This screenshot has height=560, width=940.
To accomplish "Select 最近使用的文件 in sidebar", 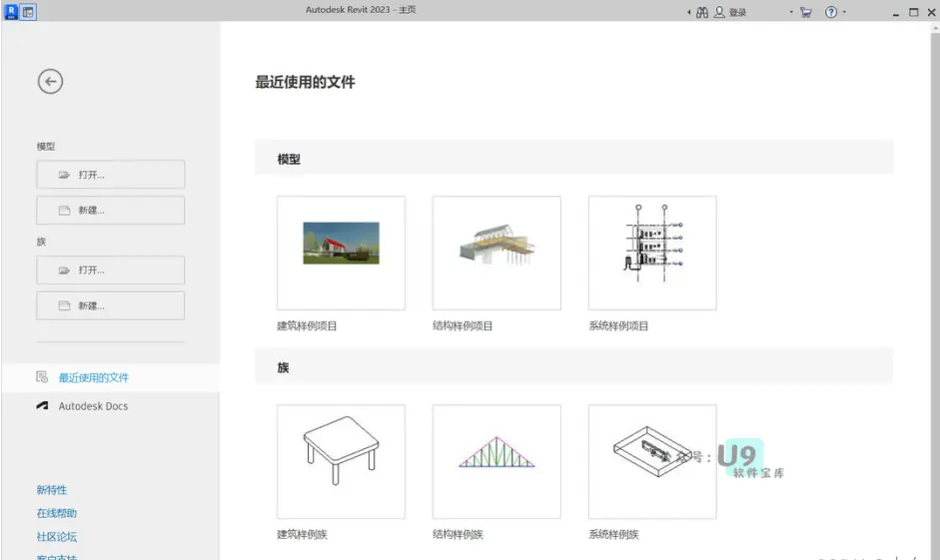I will point(110,377).
